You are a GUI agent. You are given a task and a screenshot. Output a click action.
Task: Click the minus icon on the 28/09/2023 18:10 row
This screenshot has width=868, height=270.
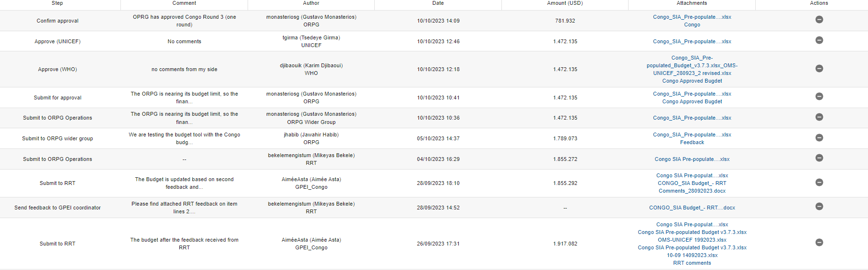(819, 183)
